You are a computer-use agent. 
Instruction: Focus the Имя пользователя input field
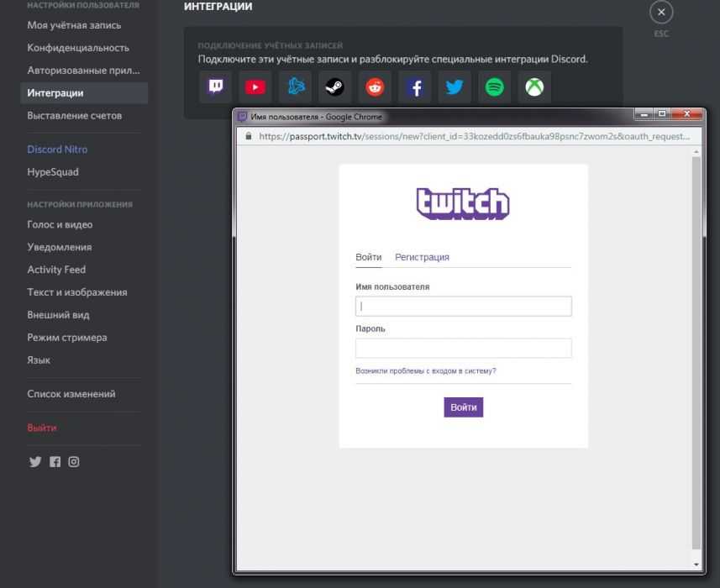click(463, 307)
